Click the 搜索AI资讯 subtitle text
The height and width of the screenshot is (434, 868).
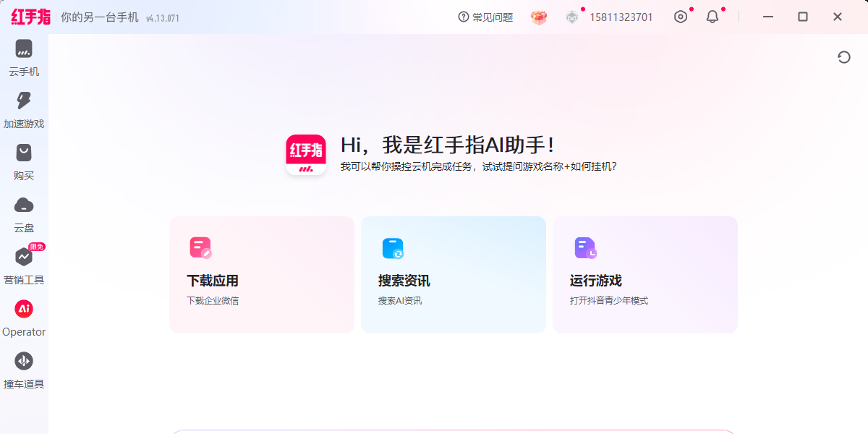click(x=400, y=301)
